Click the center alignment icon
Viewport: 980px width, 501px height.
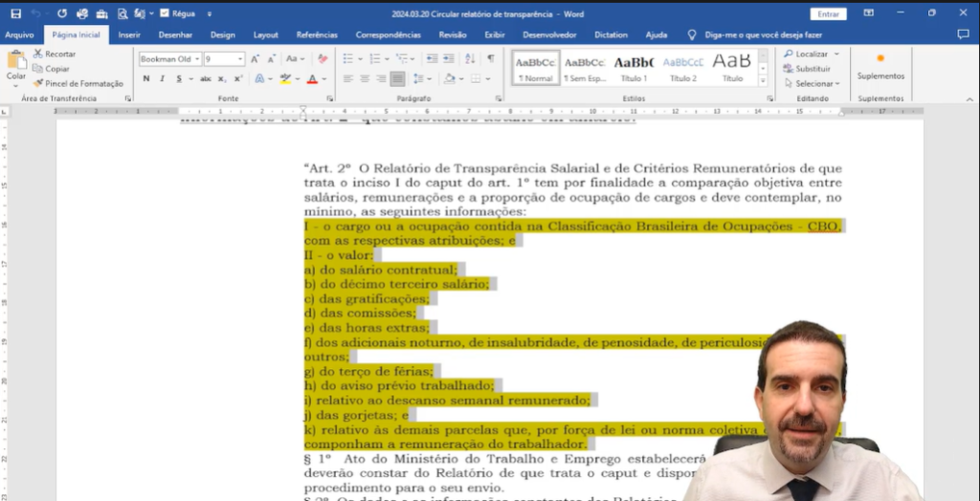[365, 79]
